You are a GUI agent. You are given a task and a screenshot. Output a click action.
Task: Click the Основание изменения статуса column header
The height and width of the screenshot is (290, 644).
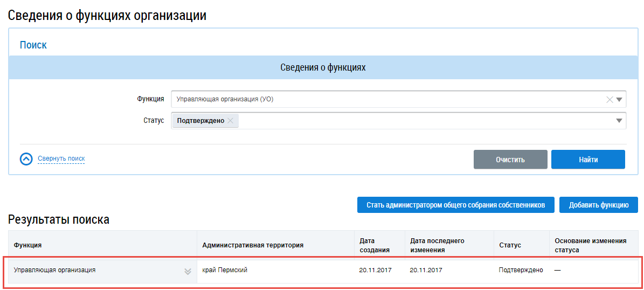point(590,245)
